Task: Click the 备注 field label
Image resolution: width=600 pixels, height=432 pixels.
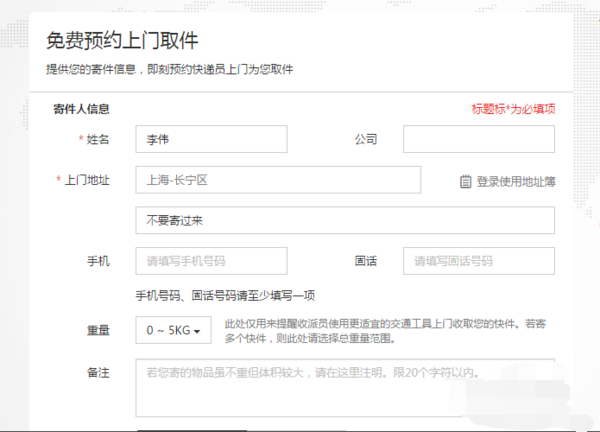Action: 98,373
